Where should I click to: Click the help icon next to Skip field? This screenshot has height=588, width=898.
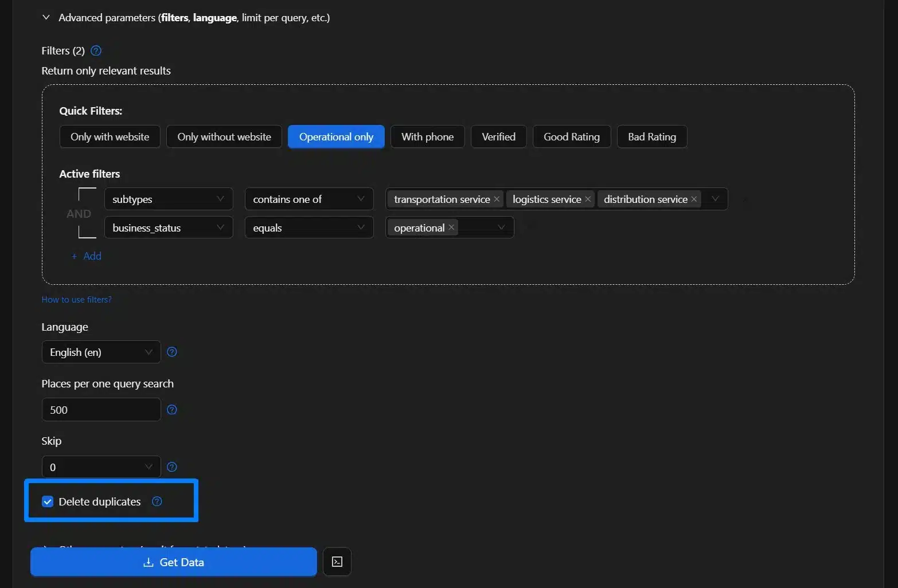pos(171,467)
